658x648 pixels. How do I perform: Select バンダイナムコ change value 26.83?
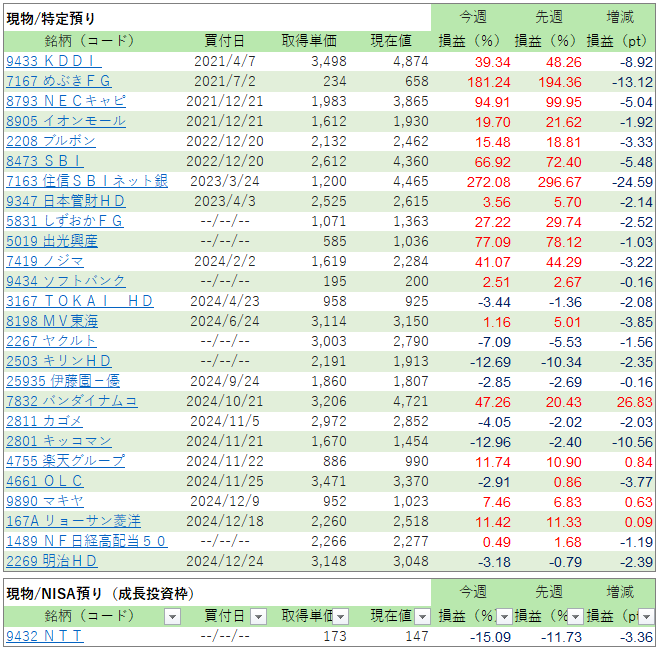click(x=634, y=402)
